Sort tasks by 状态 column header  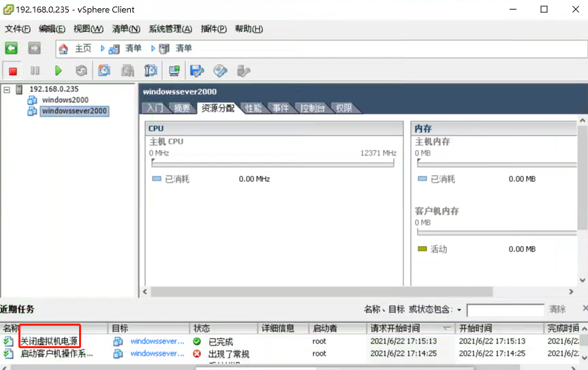[x=223, y=328]
